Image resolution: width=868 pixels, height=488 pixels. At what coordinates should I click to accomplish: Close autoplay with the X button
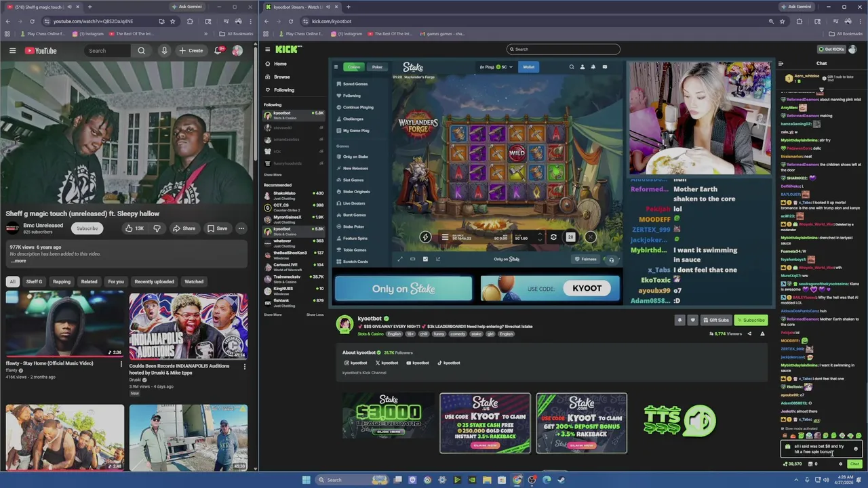591,237
